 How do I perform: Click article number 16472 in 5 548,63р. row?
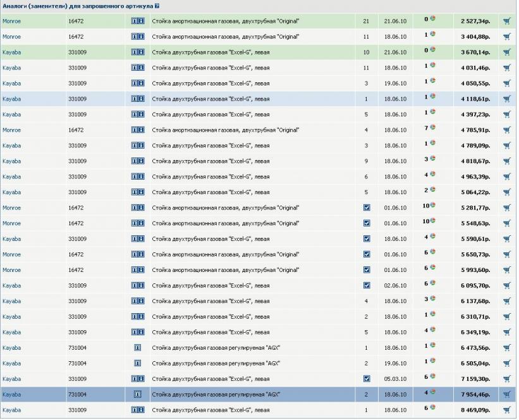click(x=76, y=223)
